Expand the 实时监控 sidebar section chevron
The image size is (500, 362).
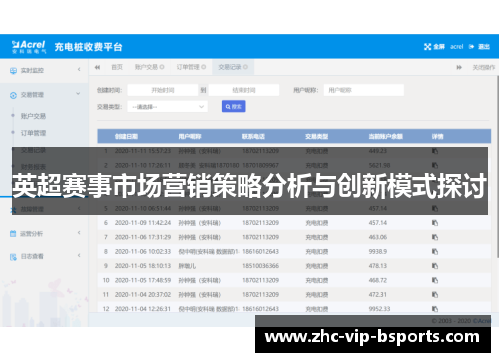79,69
